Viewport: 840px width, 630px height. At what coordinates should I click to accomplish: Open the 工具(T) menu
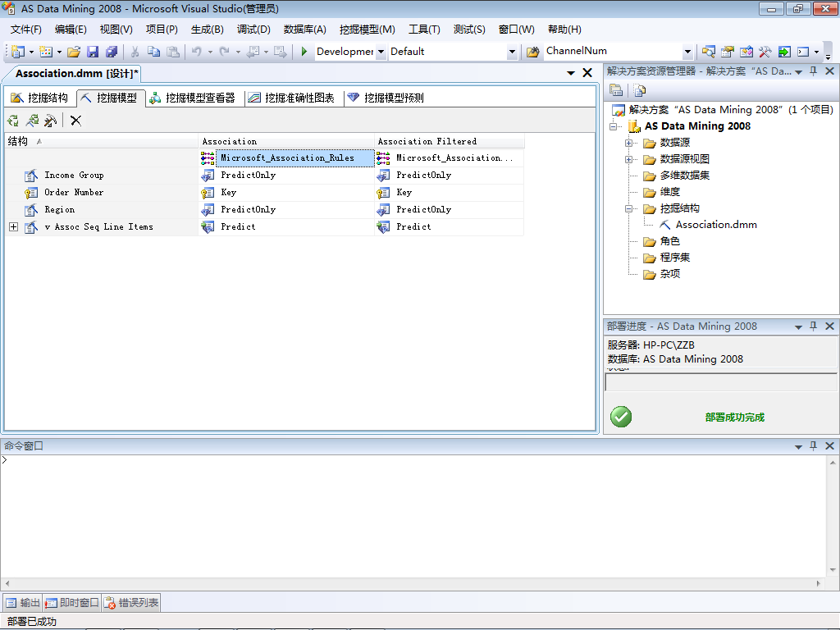coord(424,30)
